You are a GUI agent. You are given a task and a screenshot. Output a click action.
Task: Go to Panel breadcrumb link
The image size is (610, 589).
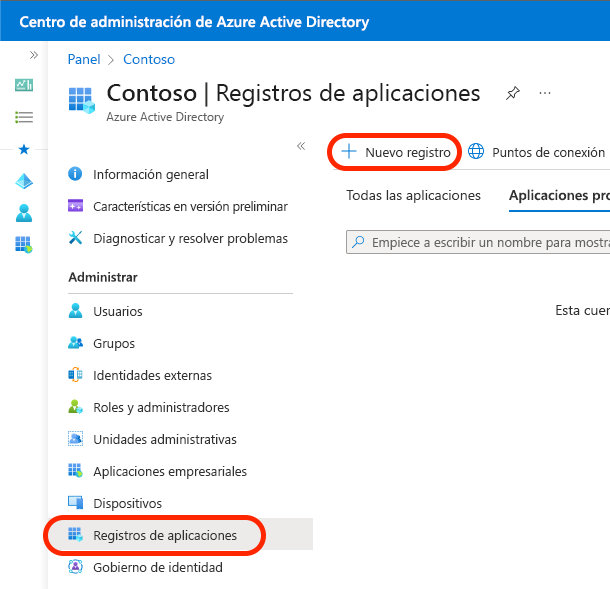(x=84, y=60)
